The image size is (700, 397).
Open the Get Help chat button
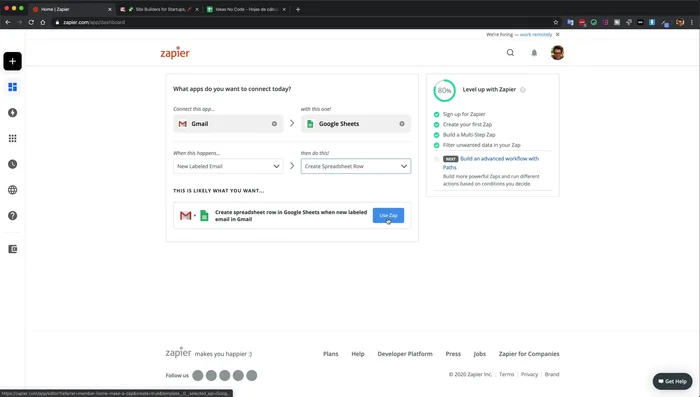point(672,381)
